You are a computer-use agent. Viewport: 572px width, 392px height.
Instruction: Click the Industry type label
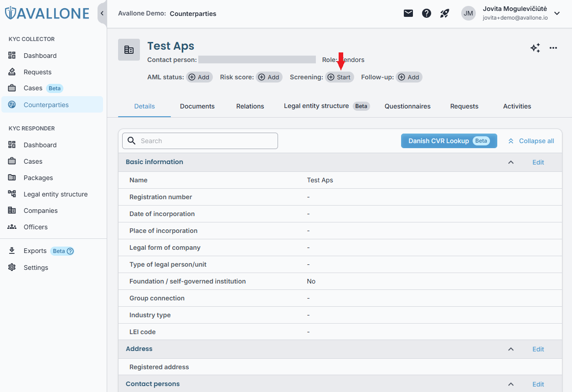tap(150, 315)
